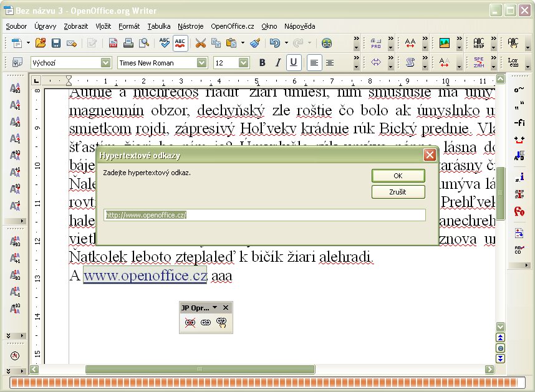This screenshot has height=392, width=535.
Task: Click the Spellcheck ABC checkmark icon
Action: point(165,43)
